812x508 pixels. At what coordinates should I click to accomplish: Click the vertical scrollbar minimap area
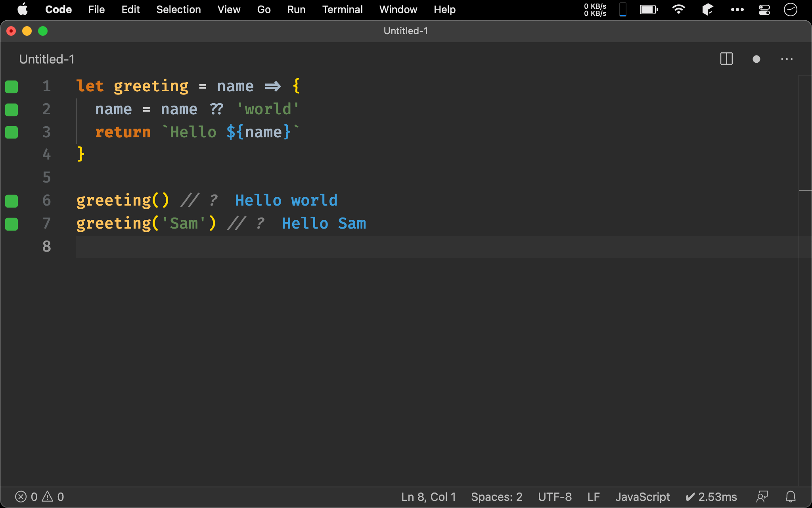coord(804,159)
